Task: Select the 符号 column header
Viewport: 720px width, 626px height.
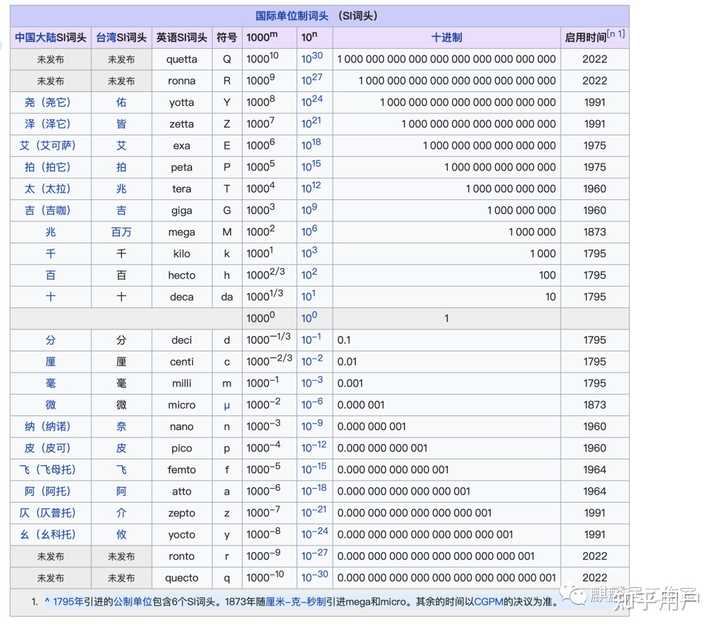Action: coord(227,38)
